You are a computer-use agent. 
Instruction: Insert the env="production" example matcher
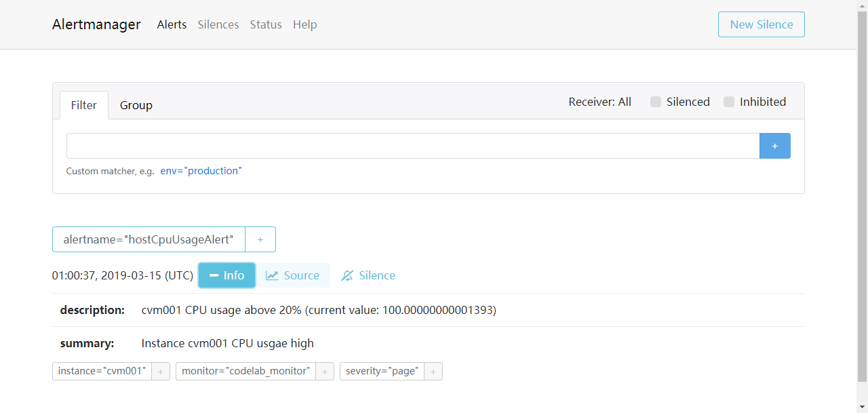point(201,170)
